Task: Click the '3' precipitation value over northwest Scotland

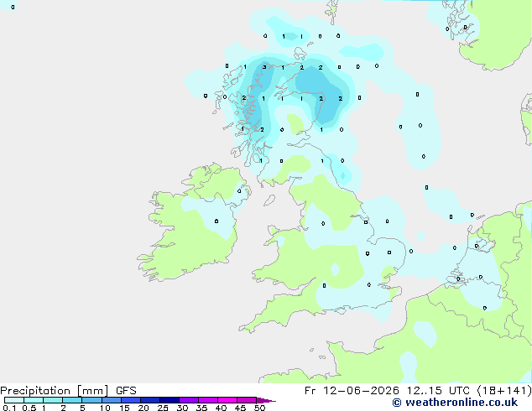Action: coord(264,67)
